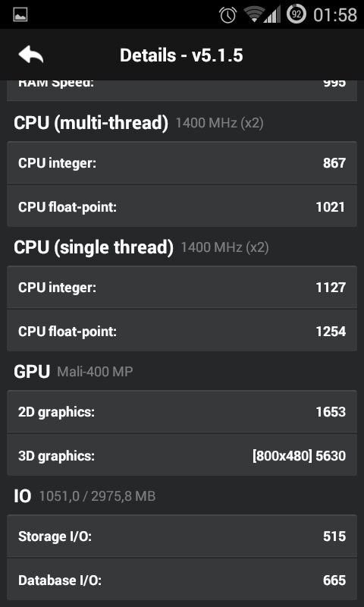This screenshot has width=364, height=607.
Task: Select the multi-thread CPU integer row
Action: [182, 163]
